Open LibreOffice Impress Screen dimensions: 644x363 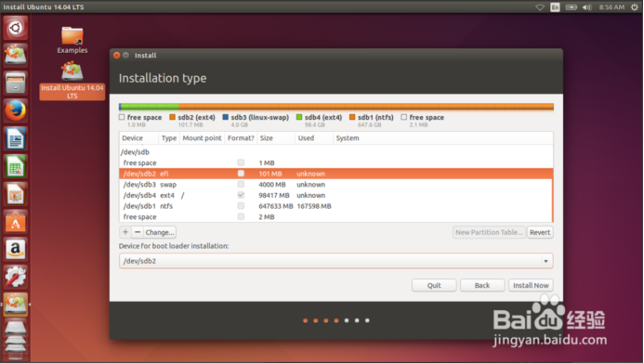(x=16, y=194)
